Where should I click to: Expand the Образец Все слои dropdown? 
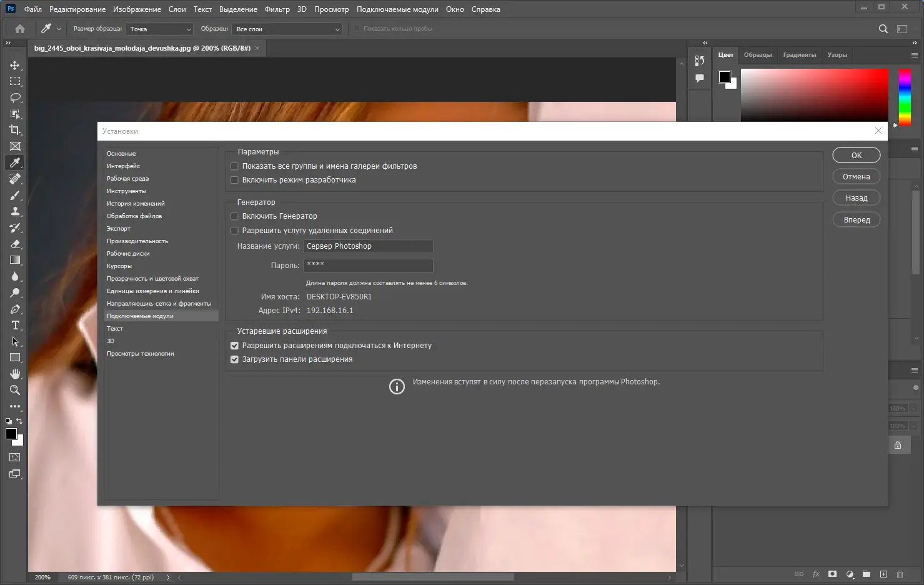pyautogui.click(x=287, y=29)
